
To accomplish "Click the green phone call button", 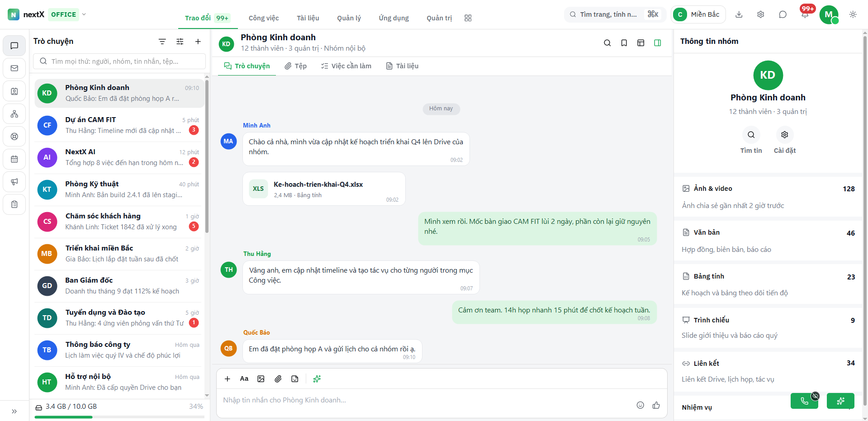I will [804, 401].
